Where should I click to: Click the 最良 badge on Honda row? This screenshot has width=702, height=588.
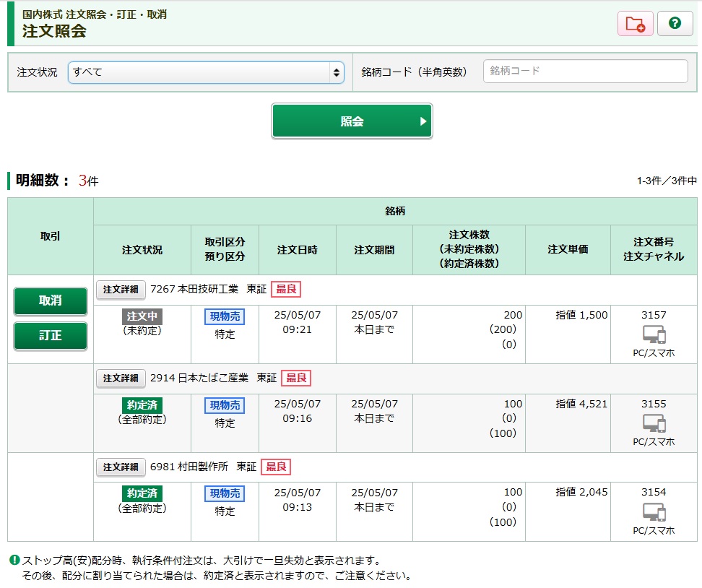(x=286, y=289)
